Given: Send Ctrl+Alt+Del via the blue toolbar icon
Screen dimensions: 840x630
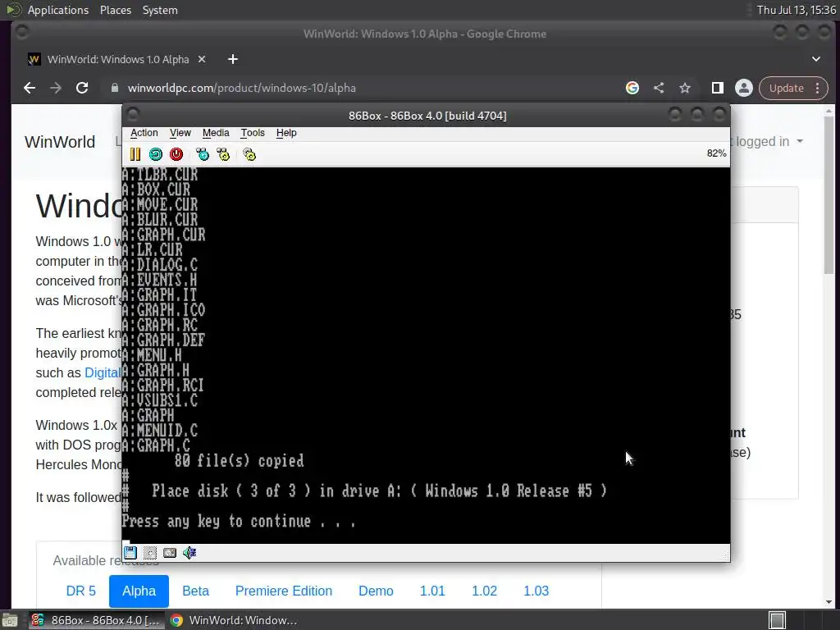Looking at the screenshot, I should [x=203, y=154].
